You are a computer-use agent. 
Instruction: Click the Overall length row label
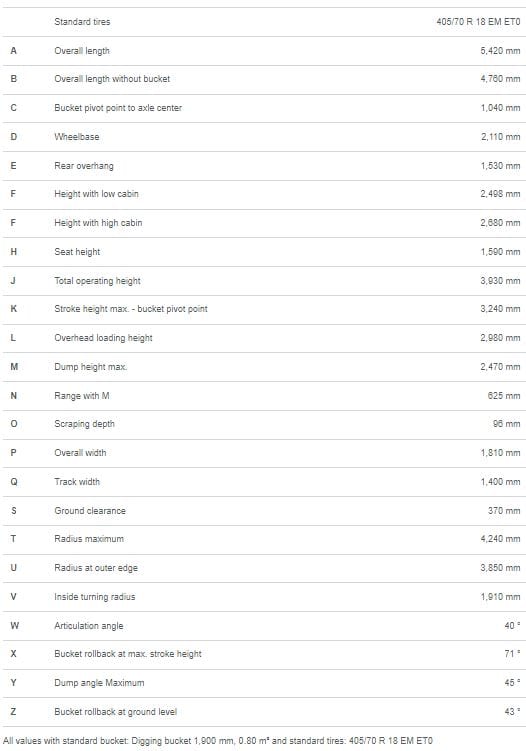[82, 51]
